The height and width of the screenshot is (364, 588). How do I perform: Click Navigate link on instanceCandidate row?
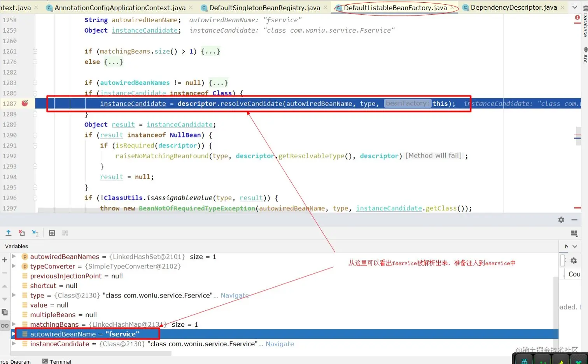tap(280, 344)
